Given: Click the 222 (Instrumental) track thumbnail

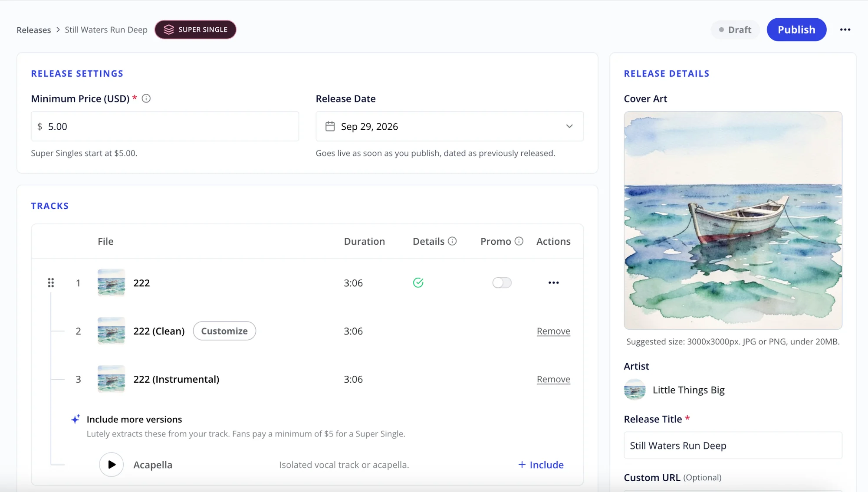Looking at the screenshot, I should click(x=111, y=379).
